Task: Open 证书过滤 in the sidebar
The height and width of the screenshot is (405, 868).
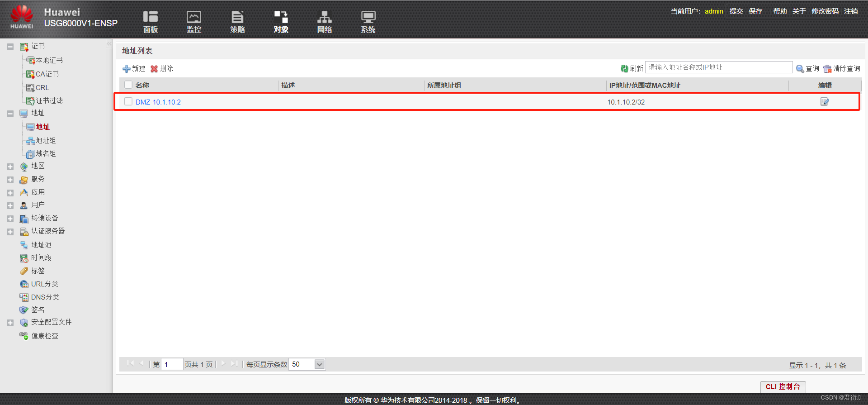Action: coord(49,100)
